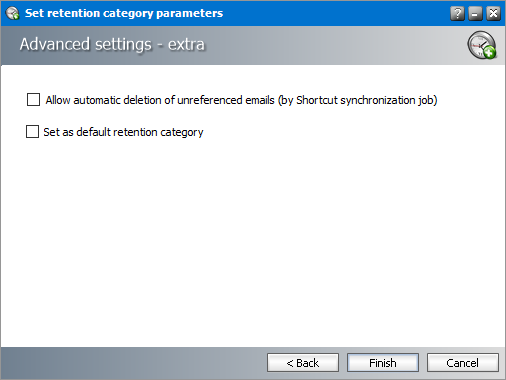
Task: Click the retention clock icon in title bar
Action: click(x=13, y=13)
